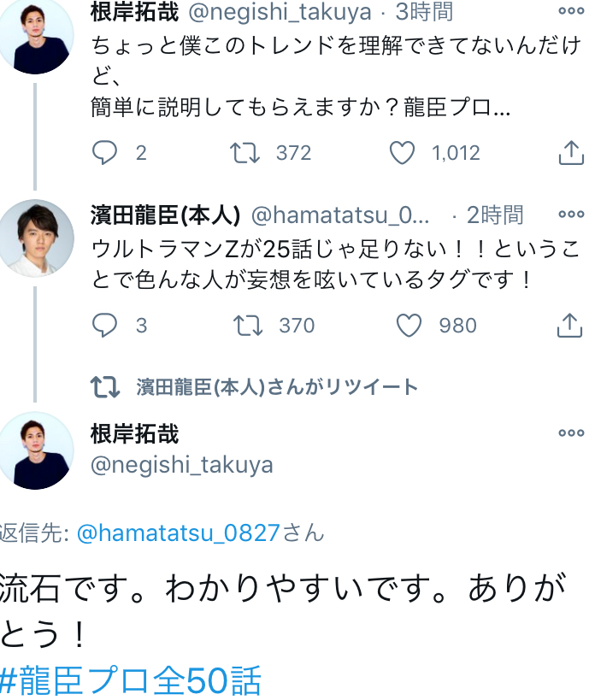Open the 濱田龍臣(本人) display name
This screenshot has width=595, height=700.
click(165, 215)
